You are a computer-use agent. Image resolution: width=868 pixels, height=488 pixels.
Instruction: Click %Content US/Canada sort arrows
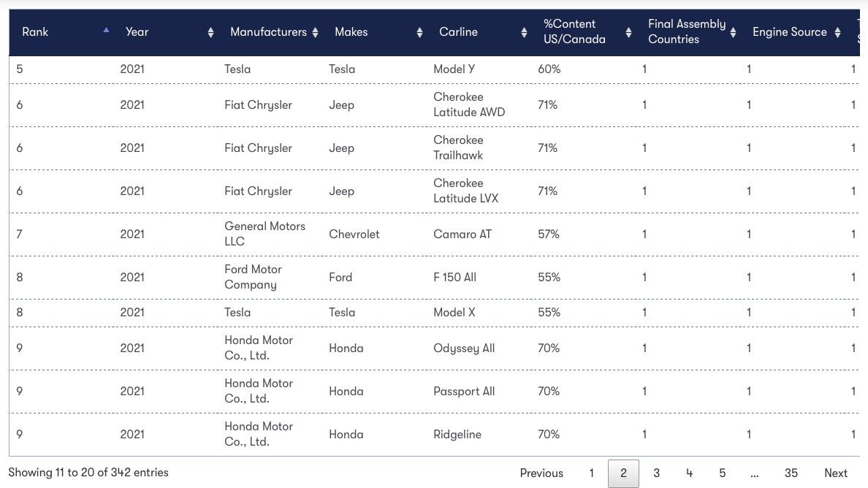628,32
